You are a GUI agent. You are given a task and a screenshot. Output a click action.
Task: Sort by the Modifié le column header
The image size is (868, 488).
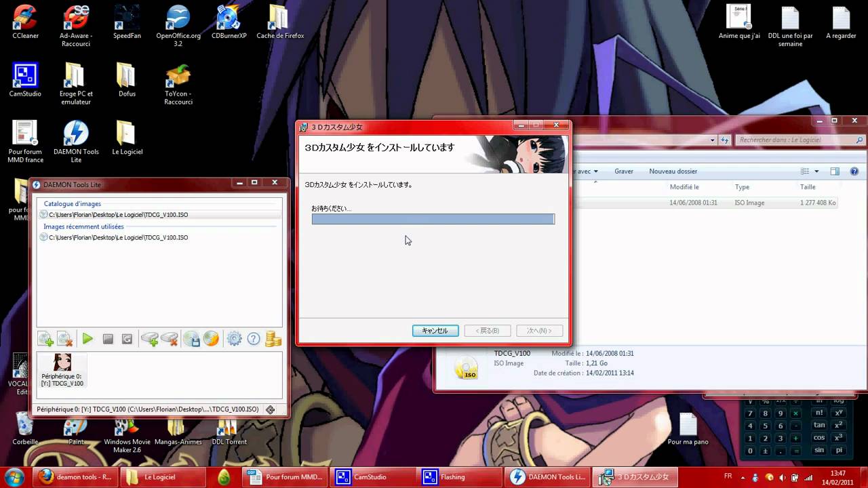pyautogui.click(x=684, y=187)
